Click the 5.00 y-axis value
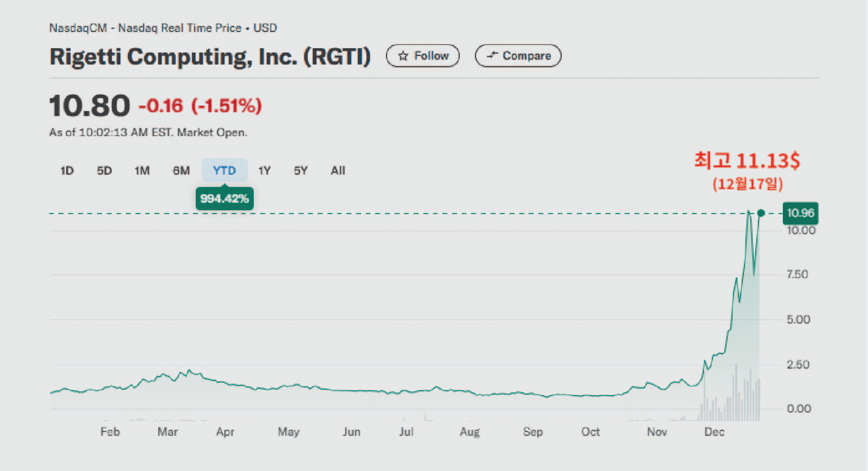Viewport: 868px width, 471px height. [798, 319]
